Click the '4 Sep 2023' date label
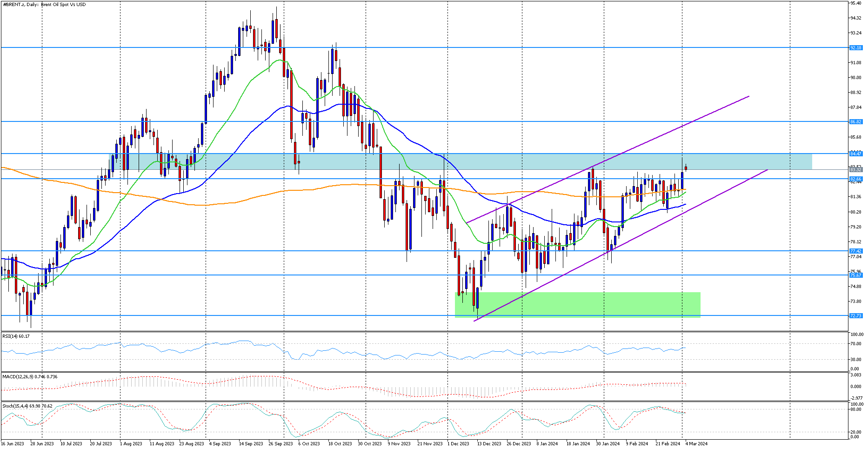Viewport: 868px width, 449px height. [x=220, y=444]
